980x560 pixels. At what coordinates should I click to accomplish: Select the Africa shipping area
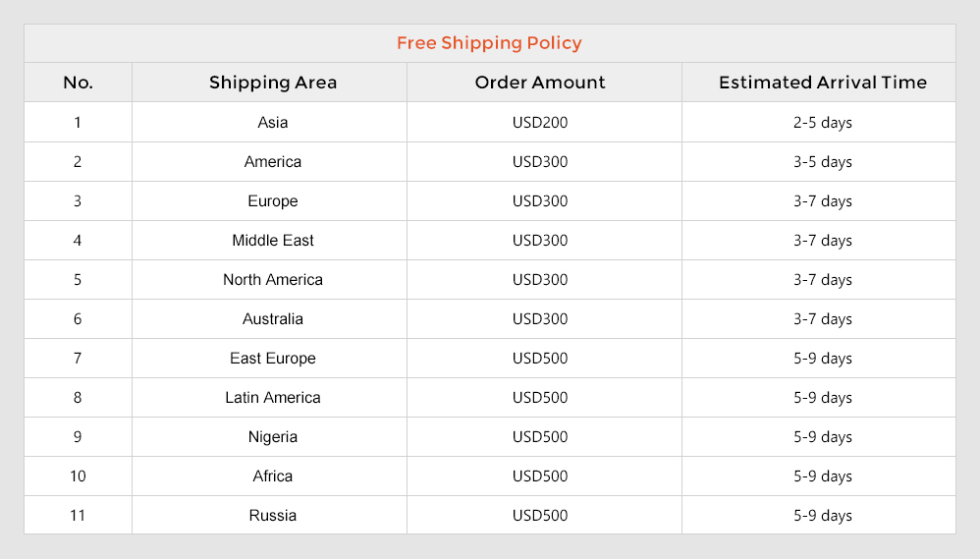click(x=273, y=476)
